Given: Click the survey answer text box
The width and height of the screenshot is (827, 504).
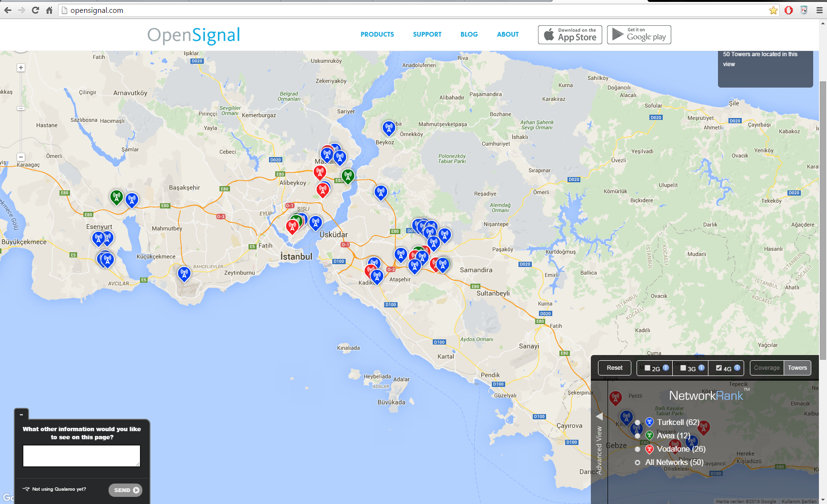Looking at the screenshot, I should (x=81, y=456).
